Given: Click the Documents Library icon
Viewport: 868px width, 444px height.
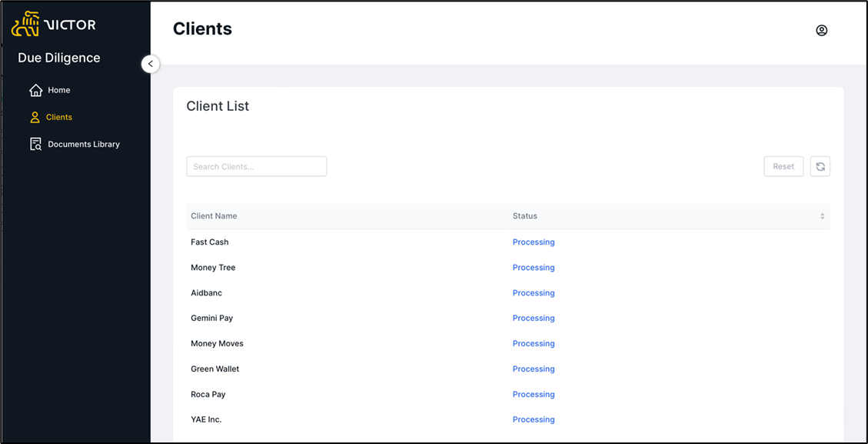Looking at the screenshot, I should click(35, 144).
